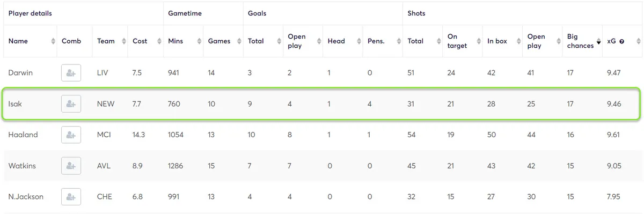Sort table by Games column
This screenshot has width=644, height=214.
point(219,41)
